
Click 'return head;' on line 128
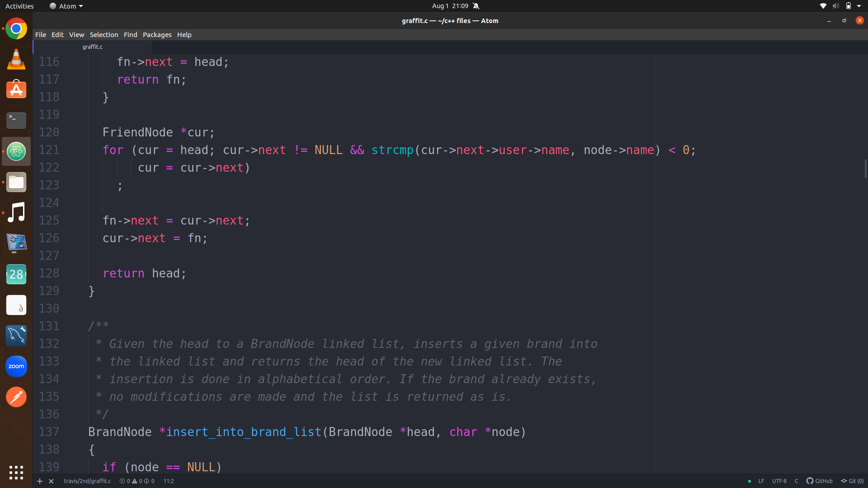[144, 273]
